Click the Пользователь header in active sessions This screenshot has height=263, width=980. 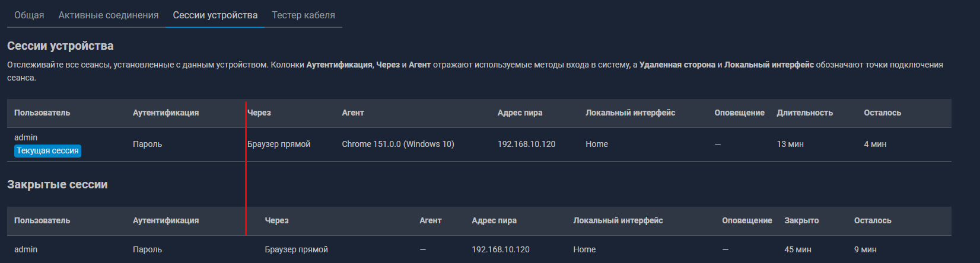[x=42, y=113]
